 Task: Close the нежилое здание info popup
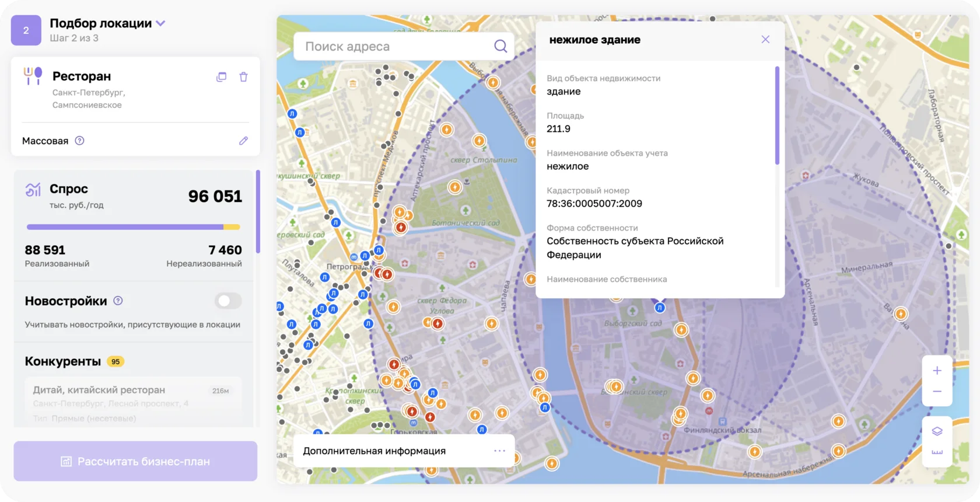coord(765,39)
